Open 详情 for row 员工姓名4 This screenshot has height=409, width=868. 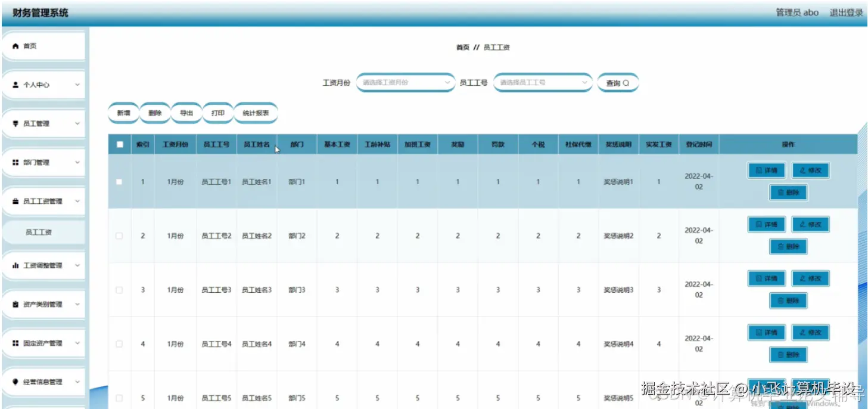point(767,333)
